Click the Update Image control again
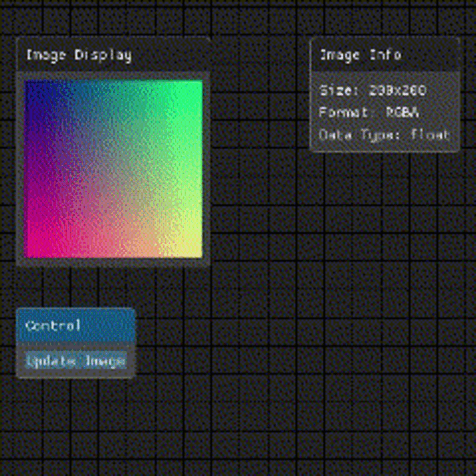This screenshot has height=476, width=476. 75,361
